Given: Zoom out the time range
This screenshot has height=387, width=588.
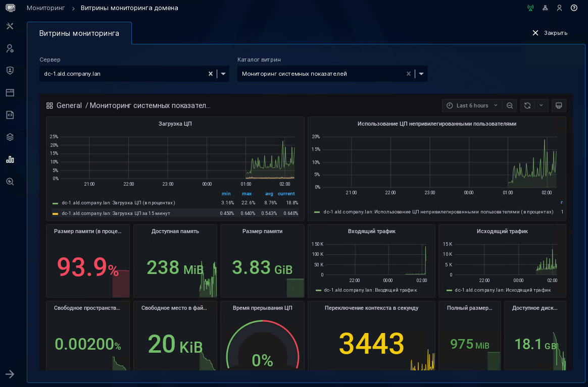Looking at the screenshot, I should pos(510,105).
